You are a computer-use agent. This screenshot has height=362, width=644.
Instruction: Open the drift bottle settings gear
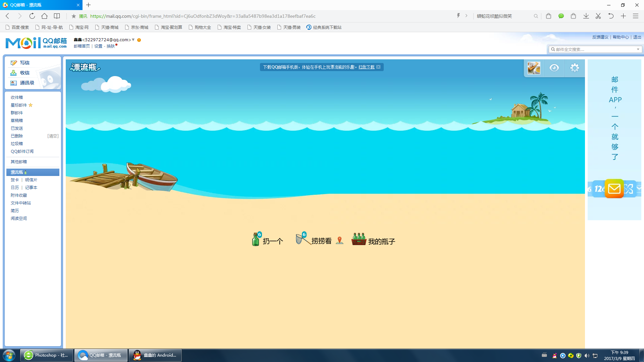[x=575, y=68]
